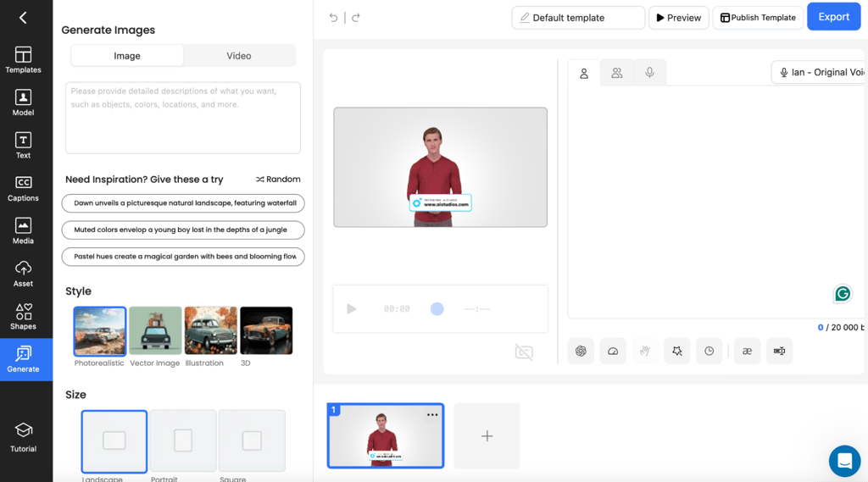Open the Templates sidebar panel

coord(23,60)
